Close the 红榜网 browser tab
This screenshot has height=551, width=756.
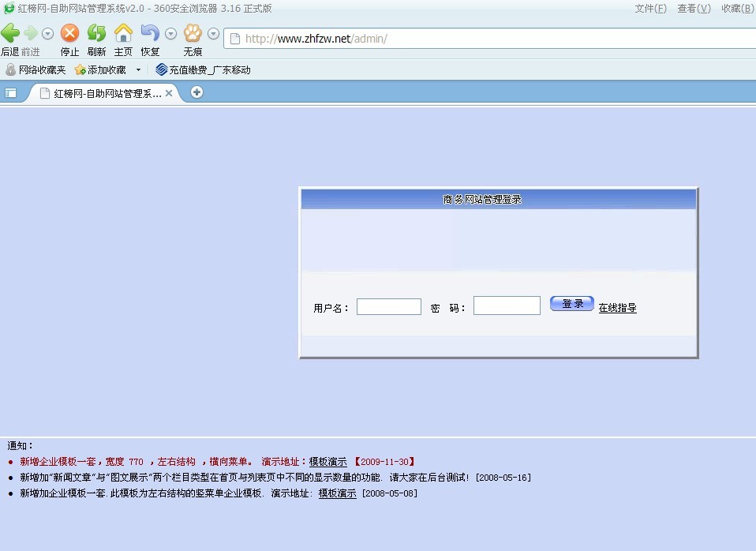tap(169, 92)
